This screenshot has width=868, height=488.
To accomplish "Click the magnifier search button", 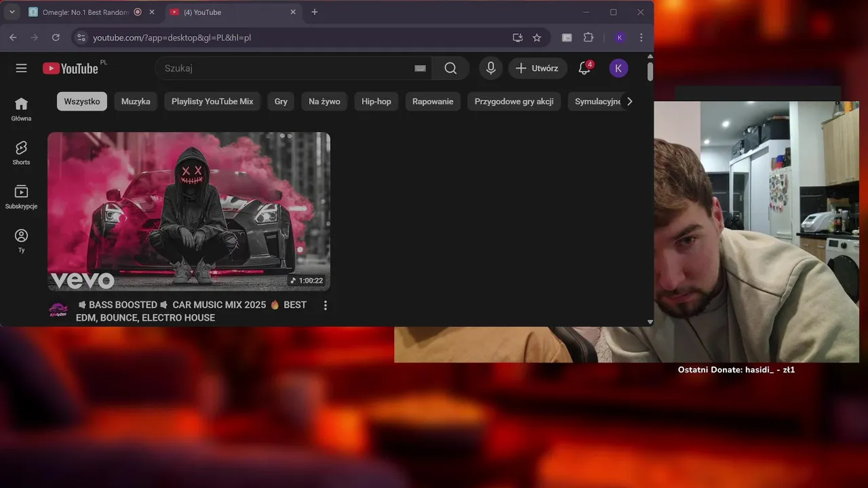I will click(x=451, y=68).
